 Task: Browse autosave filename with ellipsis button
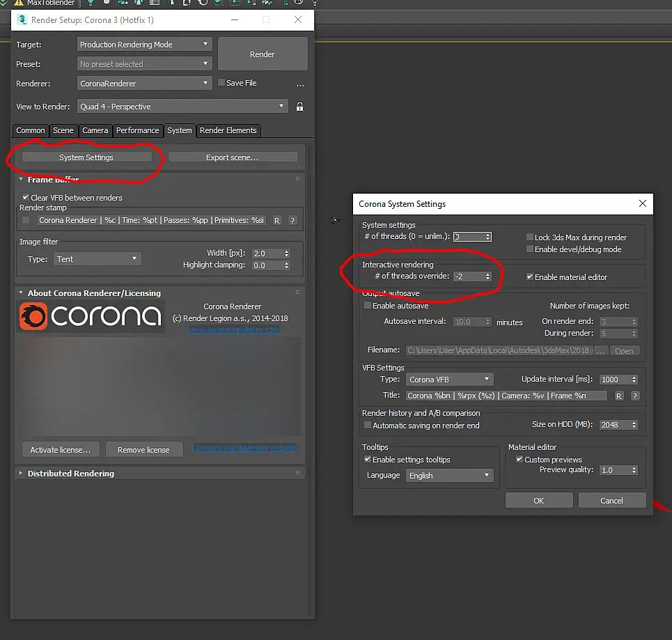600,351
